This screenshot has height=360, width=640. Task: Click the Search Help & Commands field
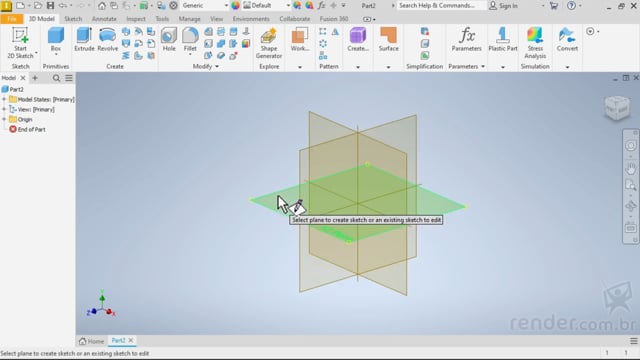coord(441,6)
